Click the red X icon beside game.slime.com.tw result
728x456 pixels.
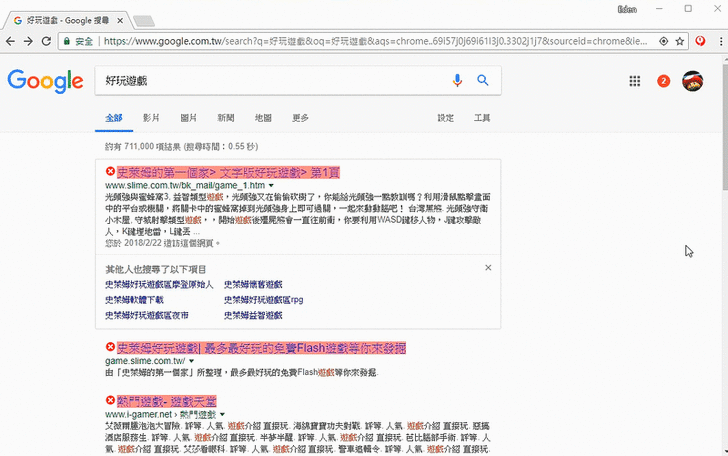coord(110,348)
